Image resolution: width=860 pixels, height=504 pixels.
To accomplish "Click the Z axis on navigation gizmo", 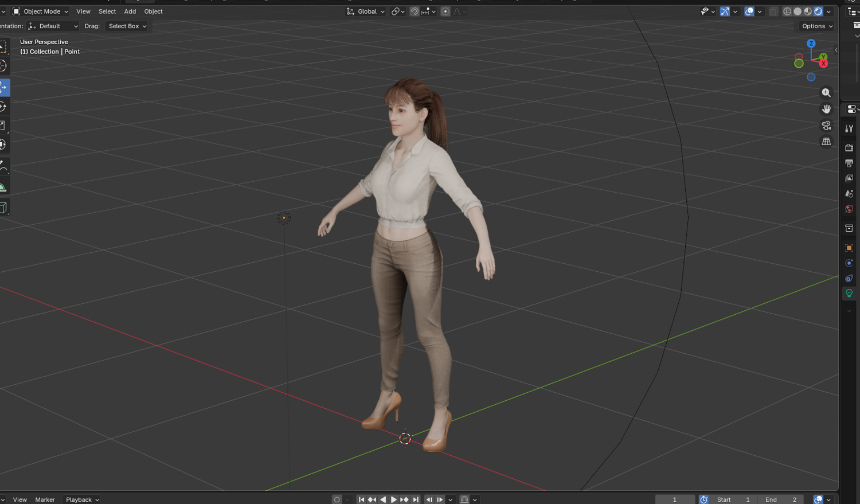I will (811, 44).
